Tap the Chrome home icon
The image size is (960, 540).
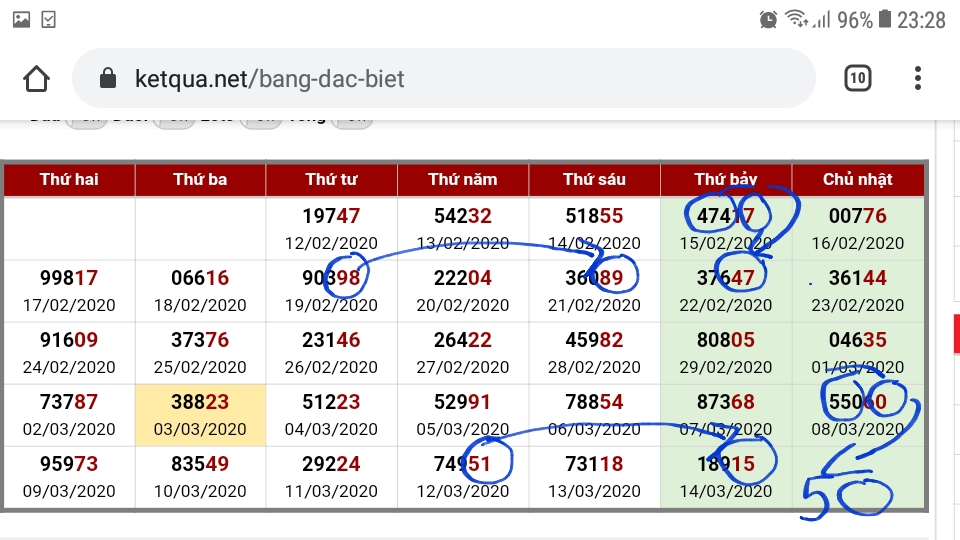36,78
